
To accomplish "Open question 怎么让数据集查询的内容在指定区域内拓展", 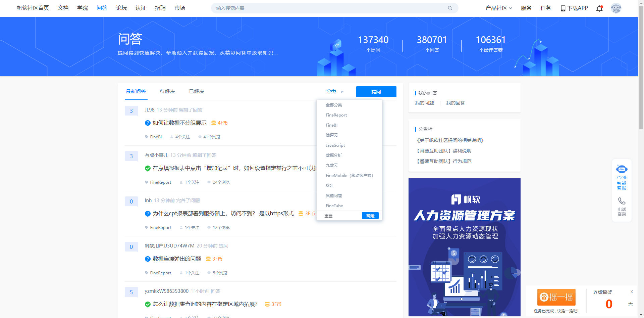I will coord(205,304).
